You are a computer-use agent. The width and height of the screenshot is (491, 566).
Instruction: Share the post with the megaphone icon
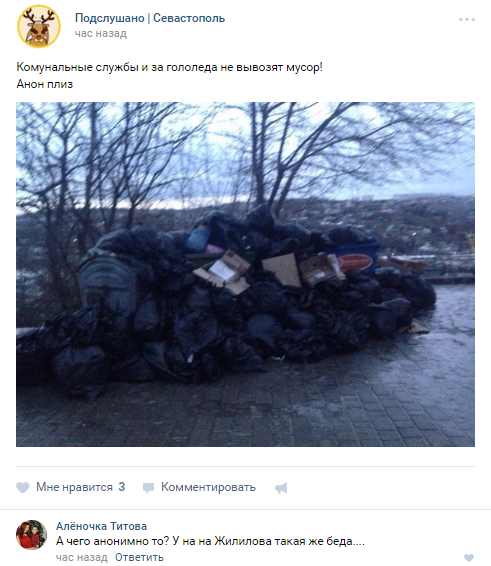[x=281, y=488]
